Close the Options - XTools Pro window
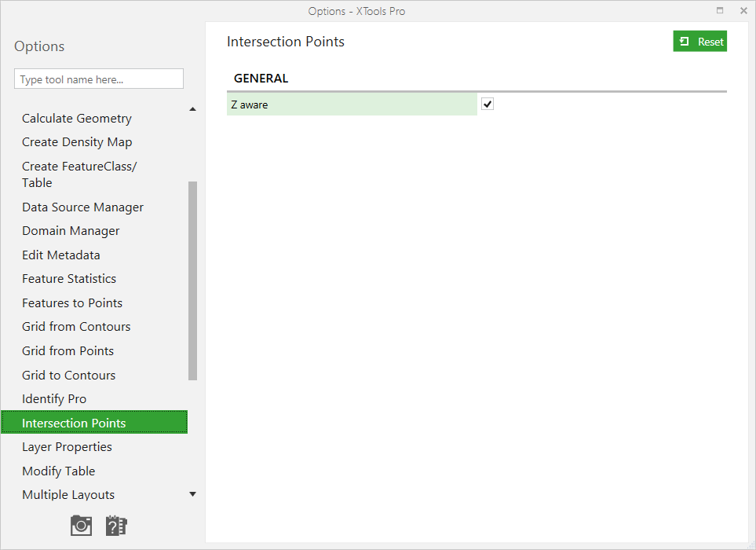This screenshot has width=756, height=550. (743, 11)
